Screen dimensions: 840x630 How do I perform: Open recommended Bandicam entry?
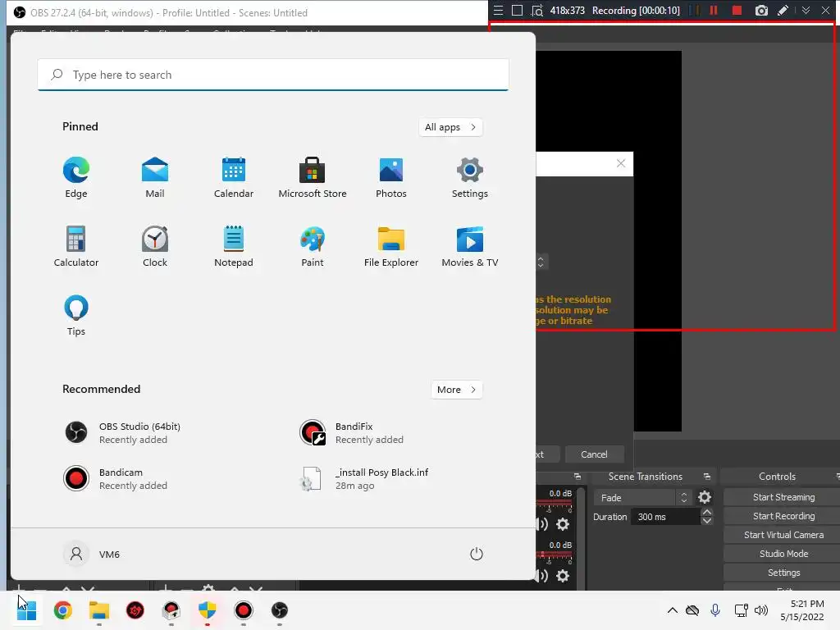click(x=116, y=479)
